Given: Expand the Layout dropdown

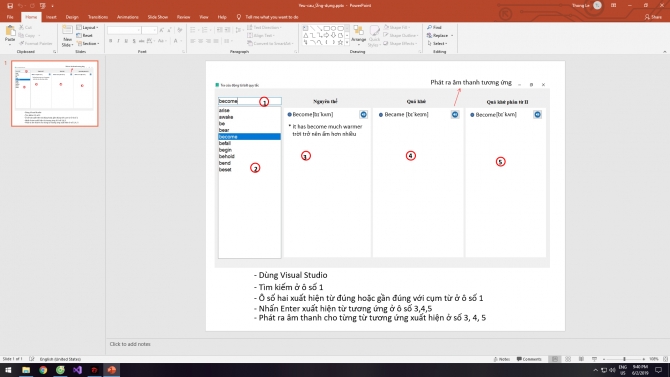Looking at the screenshot, I should click(88, 27).
